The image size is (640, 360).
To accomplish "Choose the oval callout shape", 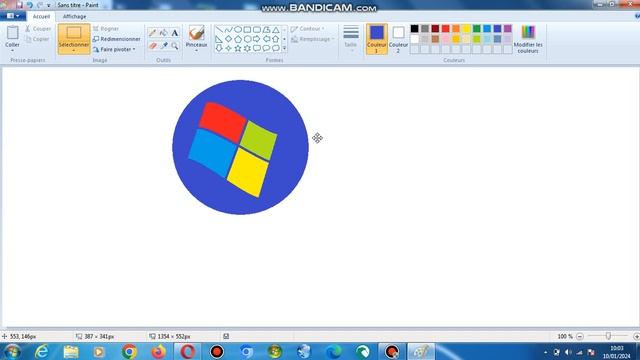I will (267, 48).
